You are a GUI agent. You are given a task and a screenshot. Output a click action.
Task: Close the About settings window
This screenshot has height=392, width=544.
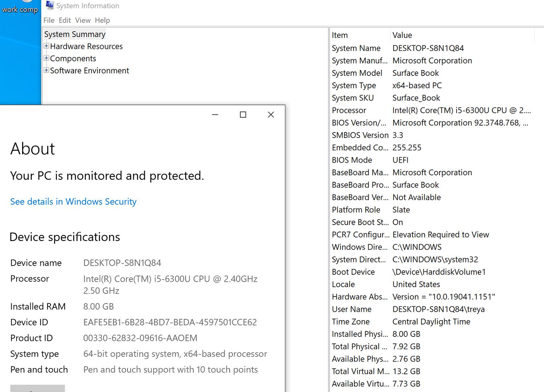pyautogui.click(x=271, y=115)
